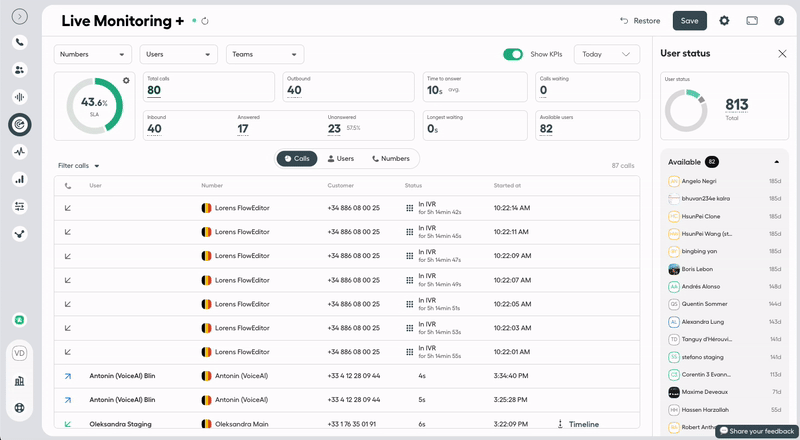Image resolution: width=800 pixels, height=440 pixels.
Task: Click the Restore button
Action: click(640, 20)
